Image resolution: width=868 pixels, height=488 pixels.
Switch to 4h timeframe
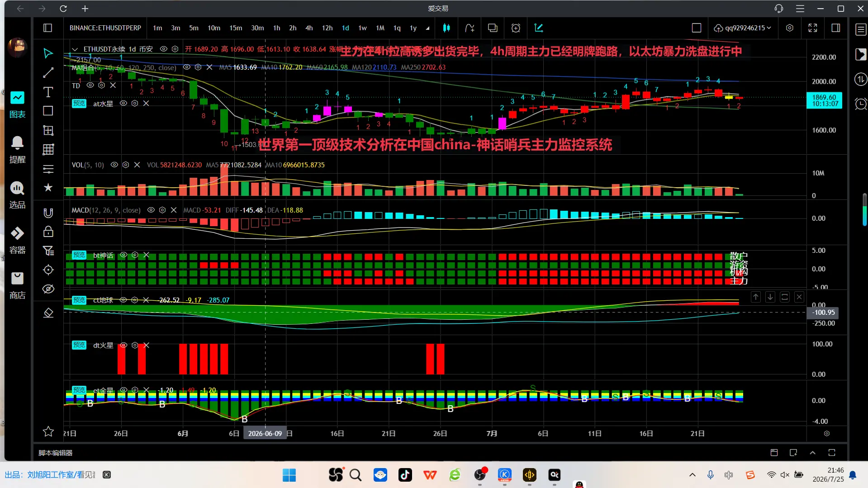point(309,28)
